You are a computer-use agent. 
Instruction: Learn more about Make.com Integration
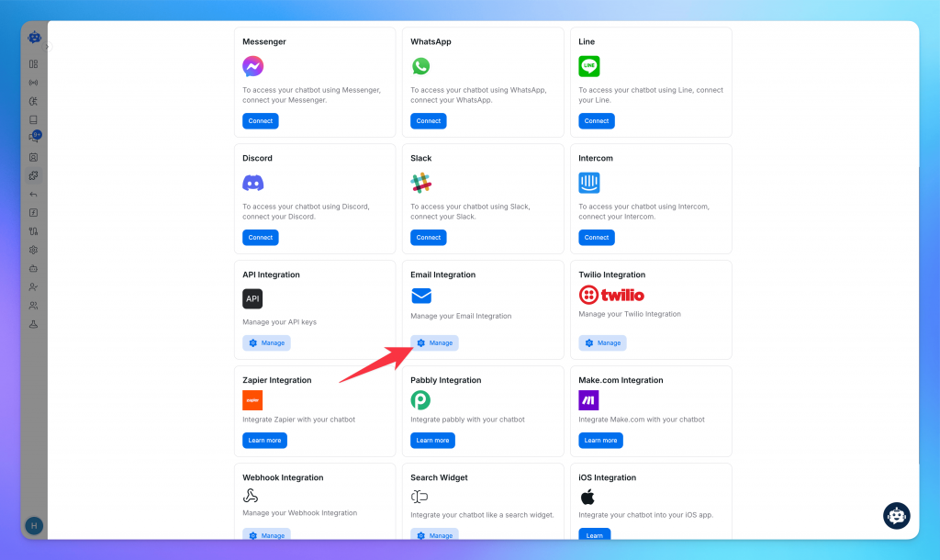pos(600,440)
